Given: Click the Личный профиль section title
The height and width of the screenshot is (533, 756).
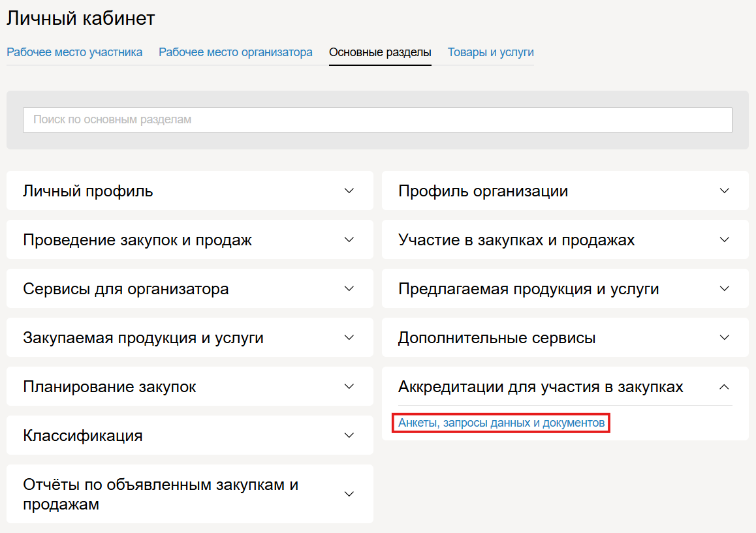Looking at the screenshot, I should 88,191.
